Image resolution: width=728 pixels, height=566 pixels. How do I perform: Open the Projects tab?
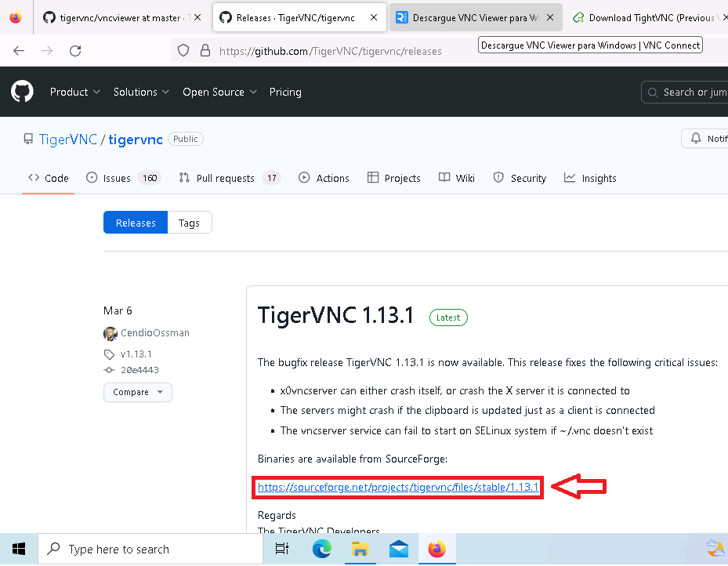pyautogui.click(x=393, y=178)
